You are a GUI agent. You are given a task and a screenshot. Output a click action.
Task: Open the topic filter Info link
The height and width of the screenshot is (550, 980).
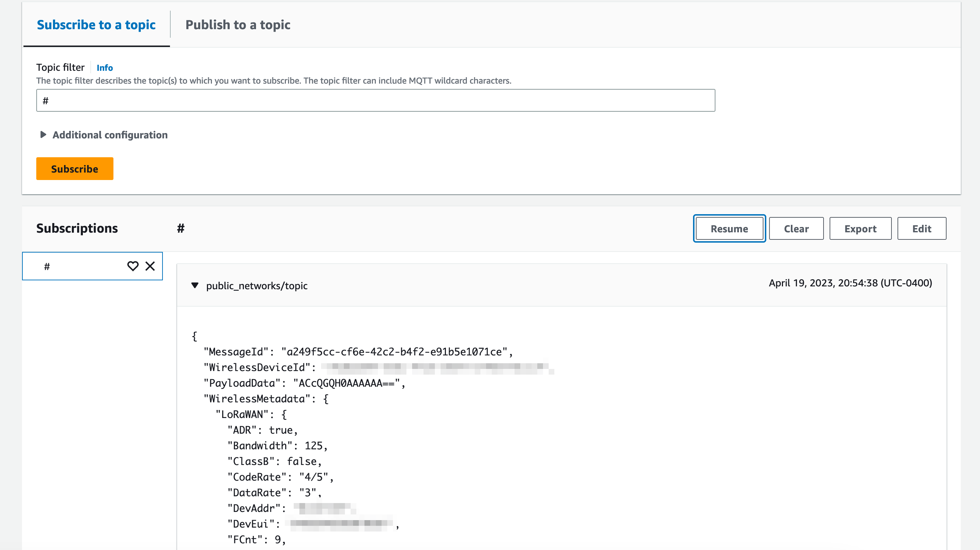pos(104,67)
